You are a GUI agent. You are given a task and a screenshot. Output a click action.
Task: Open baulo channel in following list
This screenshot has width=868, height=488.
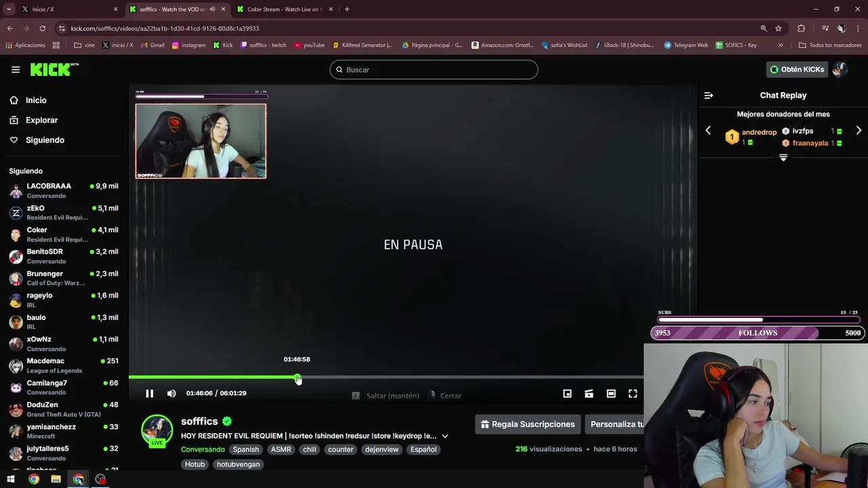pyautogui.click(x=64, y=322)
